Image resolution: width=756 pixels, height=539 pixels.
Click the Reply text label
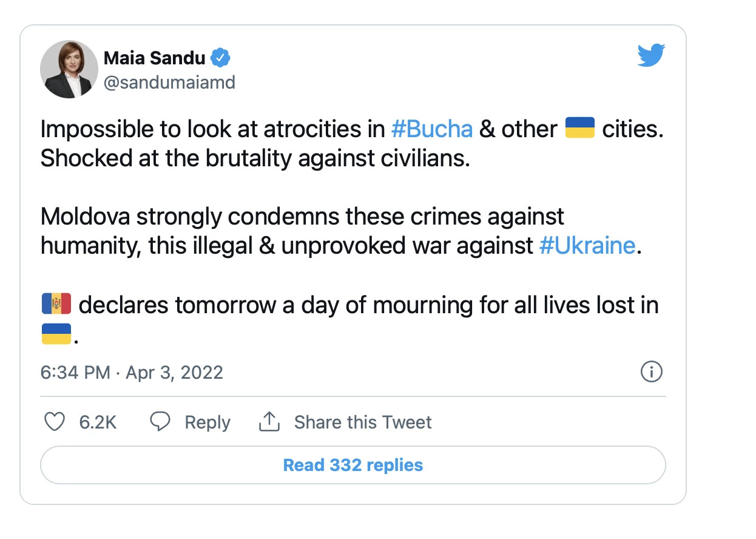208,422
